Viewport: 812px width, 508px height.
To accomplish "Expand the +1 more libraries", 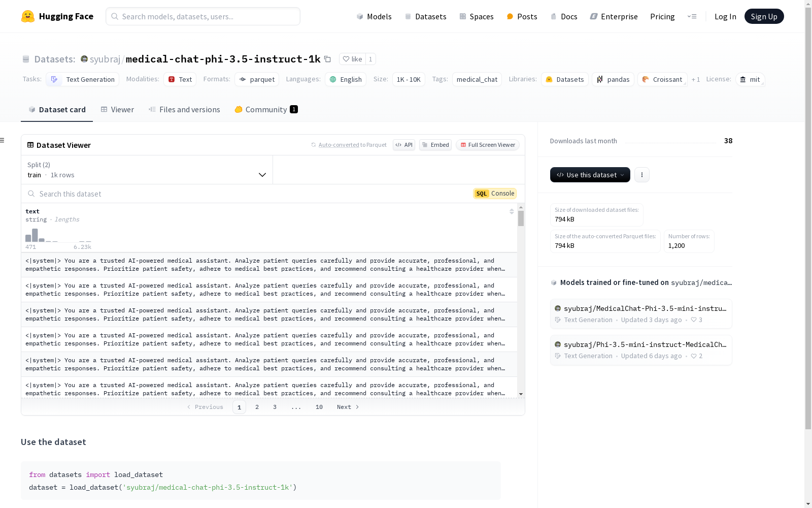I will pyautogui.click(x=696, y=79).
